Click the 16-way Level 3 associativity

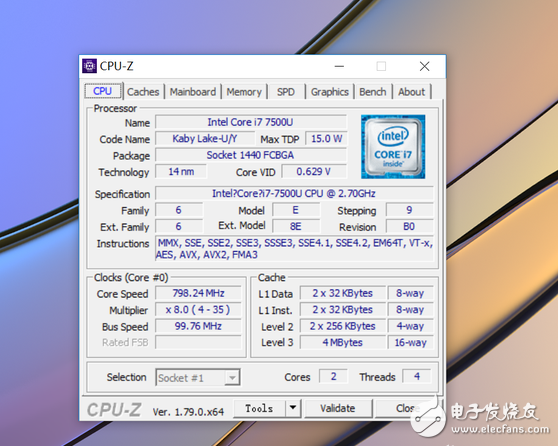click(410, 342)
